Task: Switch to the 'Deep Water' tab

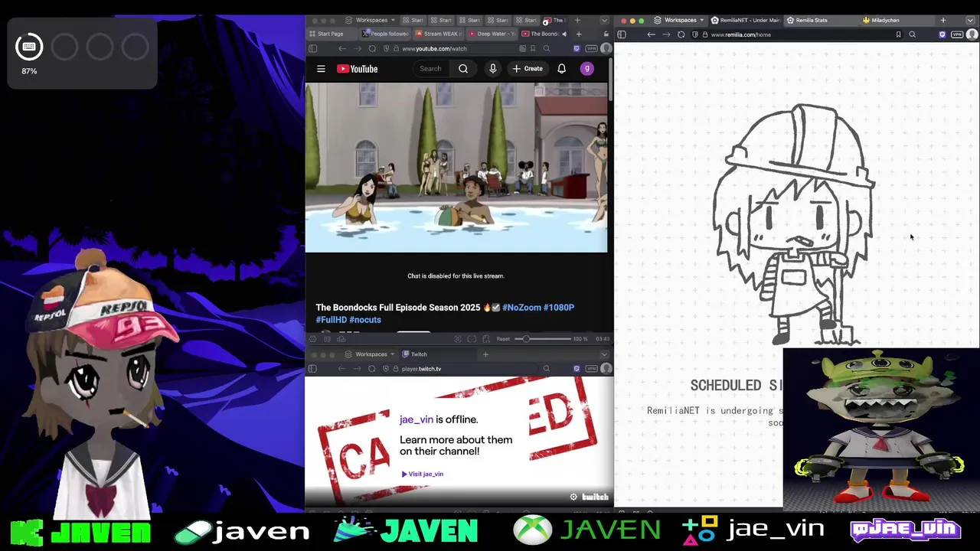Action: (x=493, y=34)
